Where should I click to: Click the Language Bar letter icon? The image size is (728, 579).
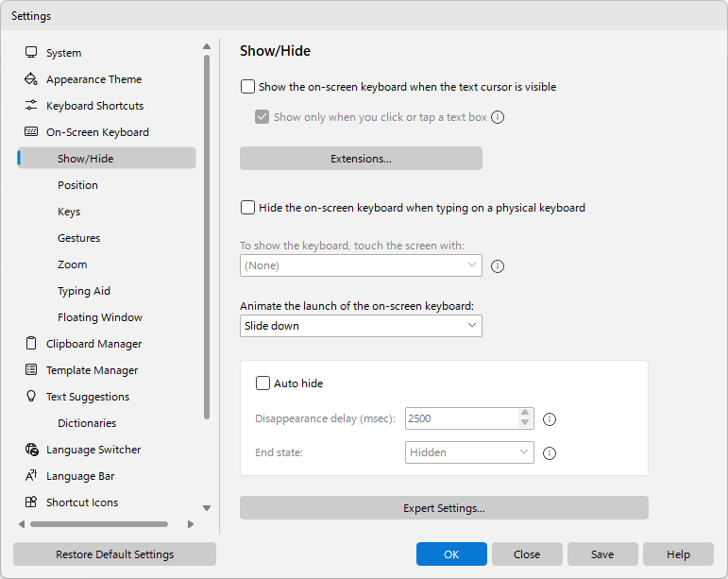coord(31,475)
